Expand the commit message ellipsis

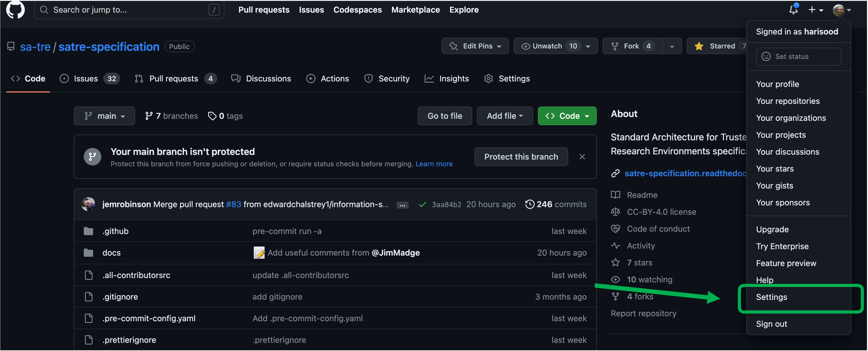pos(402,205)
